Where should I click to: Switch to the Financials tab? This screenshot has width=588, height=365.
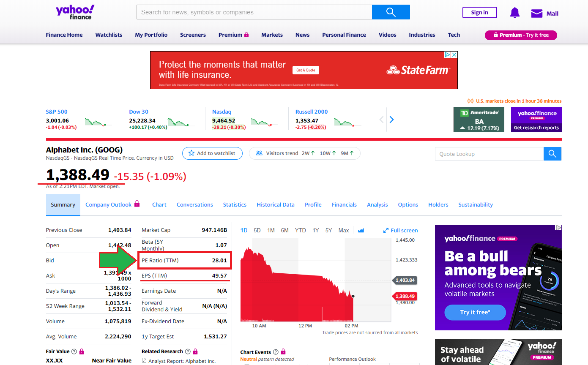click(344, 204)
